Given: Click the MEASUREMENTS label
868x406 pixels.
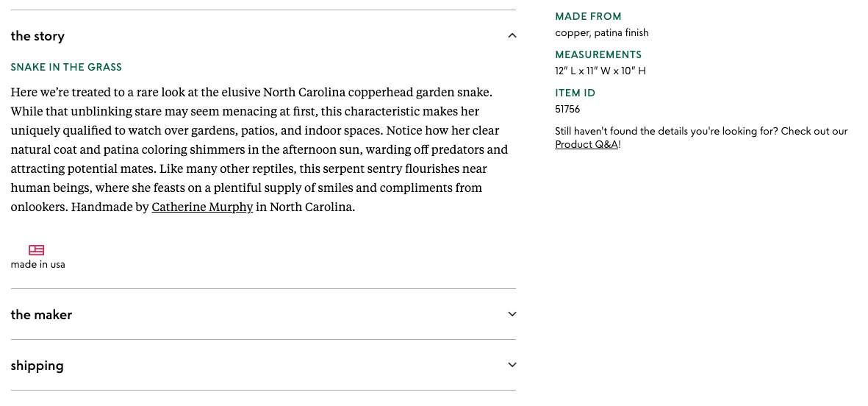Looking at the screenshot, I should [598, 54].
